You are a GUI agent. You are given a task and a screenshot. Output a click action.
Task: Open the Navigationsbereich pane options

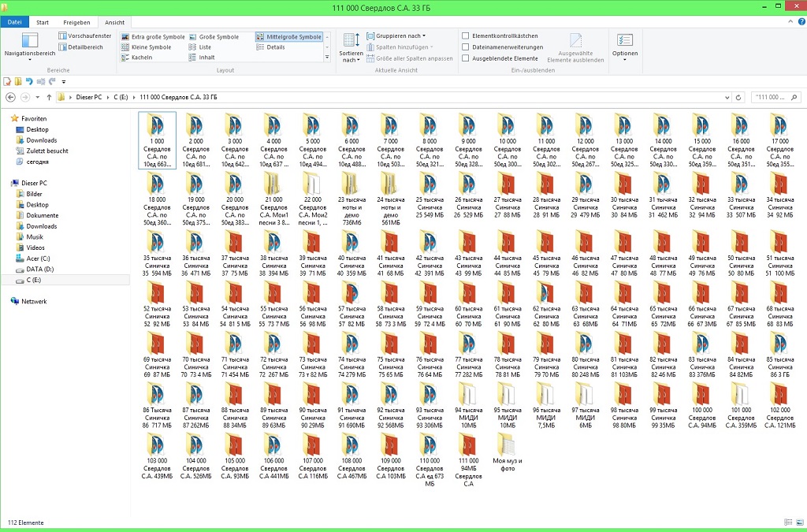(x=29, y=47)
